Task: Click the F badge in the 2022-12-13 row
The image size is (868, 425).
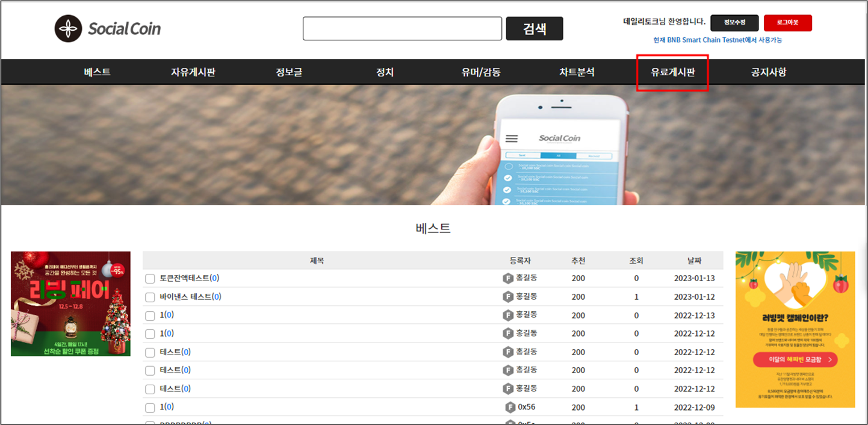Action: point(508,315)
